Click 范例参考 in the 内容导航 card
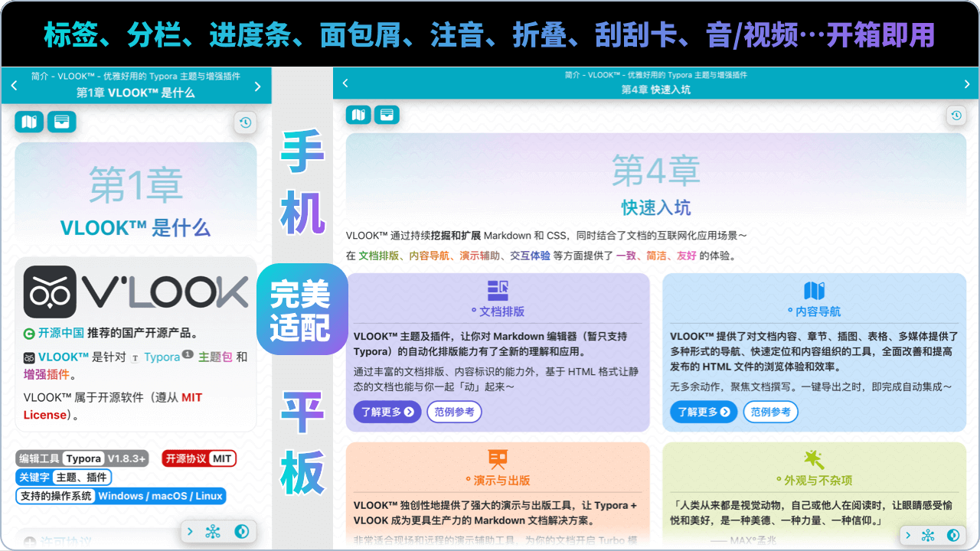The width and height of the screenshot is (980, 551). [x=771, y=412]
